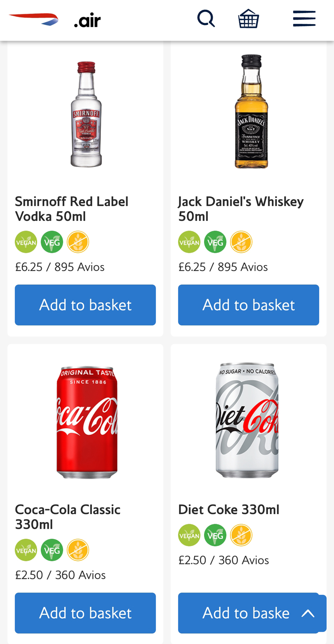Image resolution: width=334 pixels, height=644 pixels.
Task: Click the VEG icon under Coca-Cola Classic
Action: click(x=52, y=550)
